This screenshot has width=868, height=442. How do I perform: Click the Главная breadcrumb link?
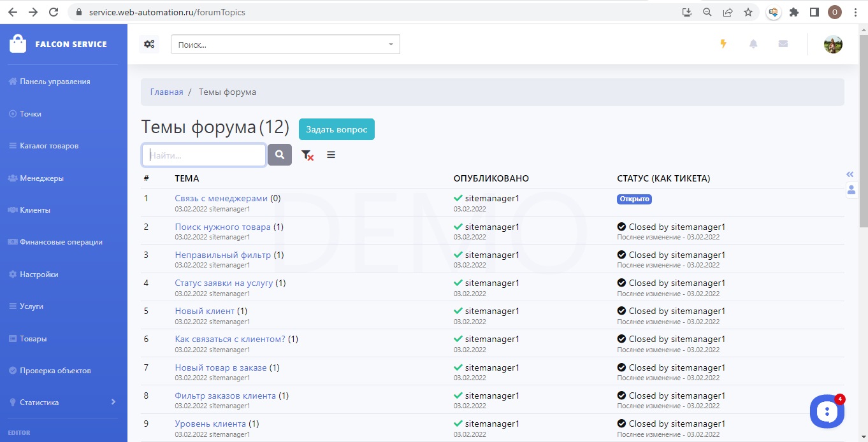[166, 92]
